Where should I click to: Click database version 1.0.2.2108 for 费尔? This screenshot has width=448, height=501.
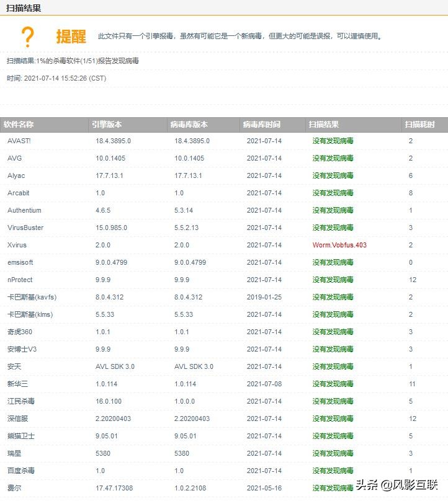pos(190,488)
